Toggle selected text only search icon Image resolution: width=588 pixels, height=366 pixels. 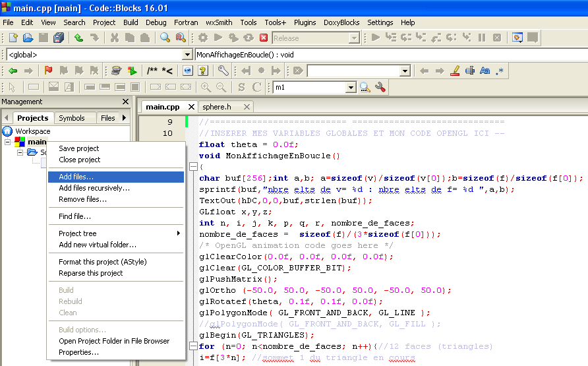click(469, 71)
